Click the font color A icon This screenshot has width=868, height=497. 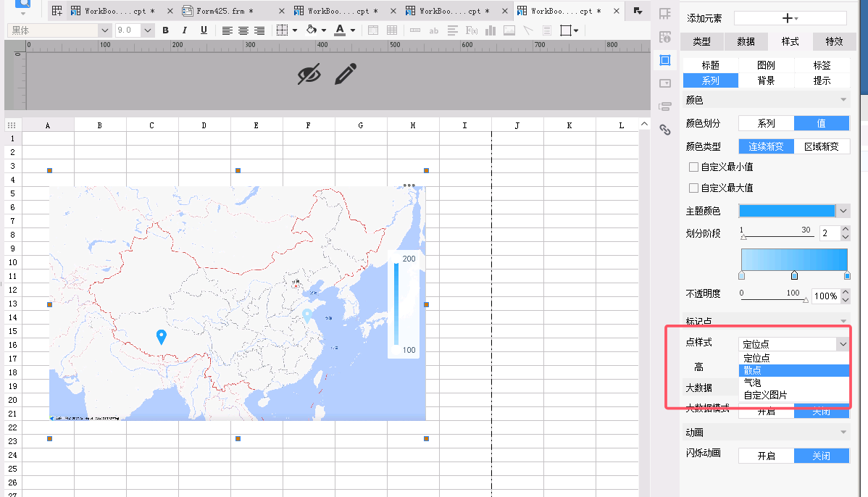point(340,30)
